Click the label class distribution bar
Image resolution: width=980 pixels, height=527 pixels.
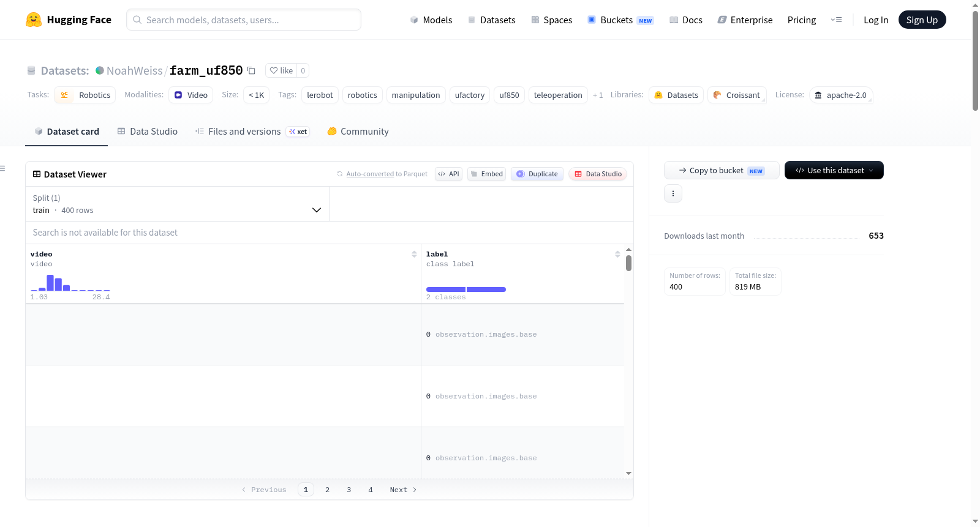click(466, 290)
